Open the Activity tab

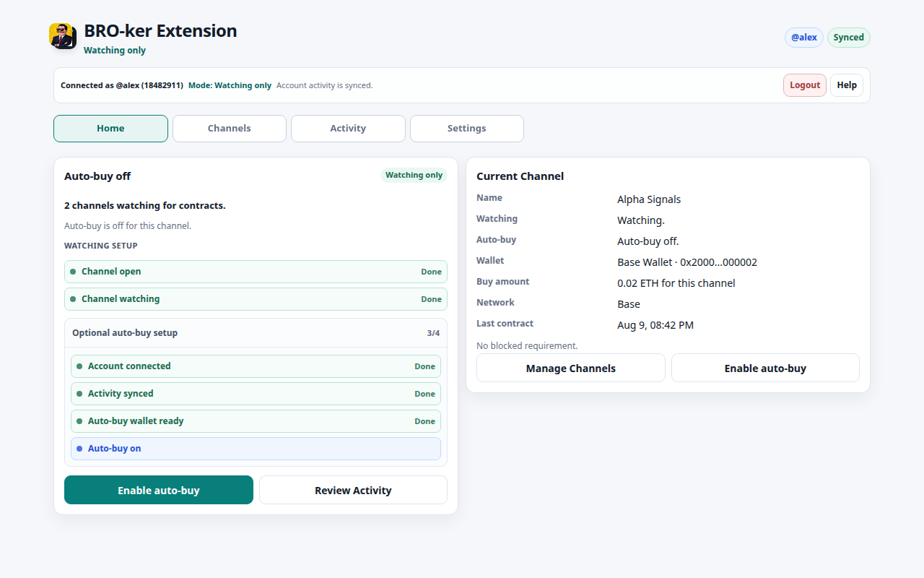pos(348,129)
